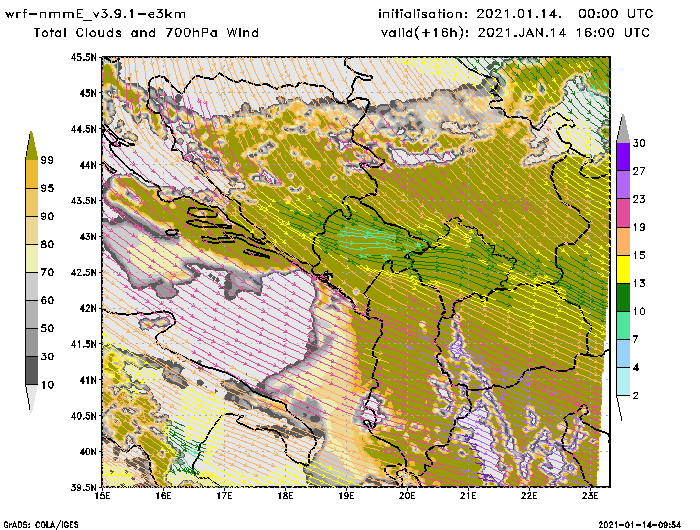Click the 42.5N latitude label
700x530 pixels.
click(x=83, y=272)
